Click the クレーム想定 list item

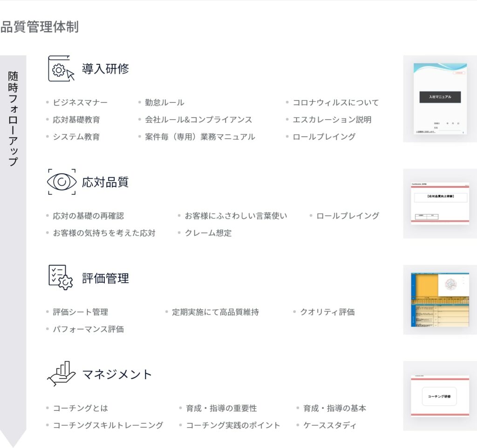point(208,233)
